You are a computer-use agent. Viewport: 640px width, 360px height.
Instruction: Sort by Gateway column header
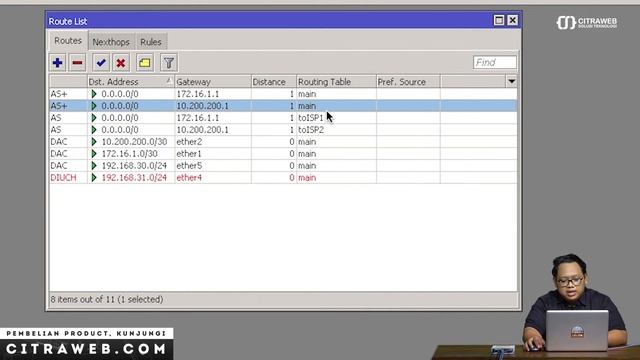click(x=213, y=82)
